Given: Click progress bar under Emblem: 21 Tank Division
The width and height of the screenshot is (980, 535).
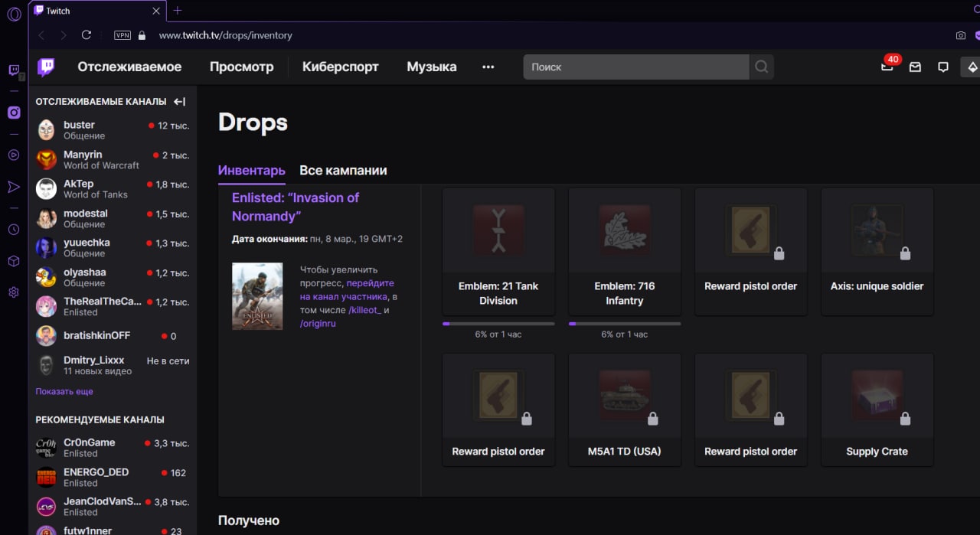Looking at the screenshot, I should coord(498,324).
